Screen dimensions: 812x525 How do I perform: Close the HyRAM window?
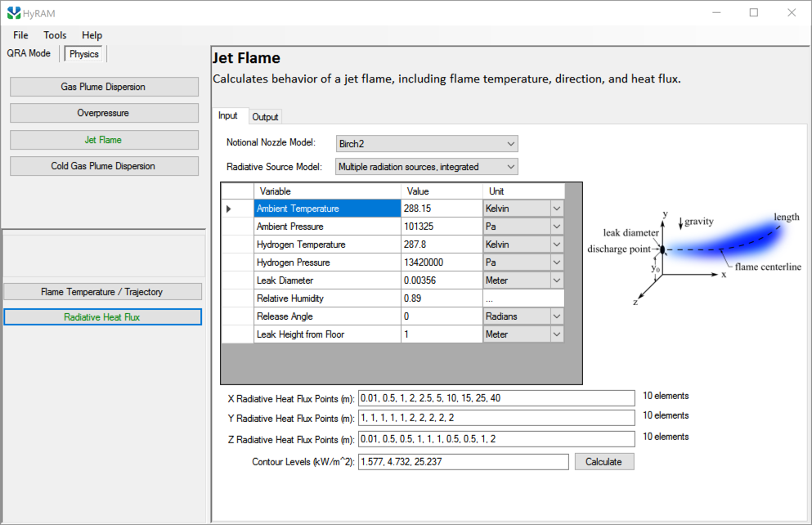pos(792,13)
